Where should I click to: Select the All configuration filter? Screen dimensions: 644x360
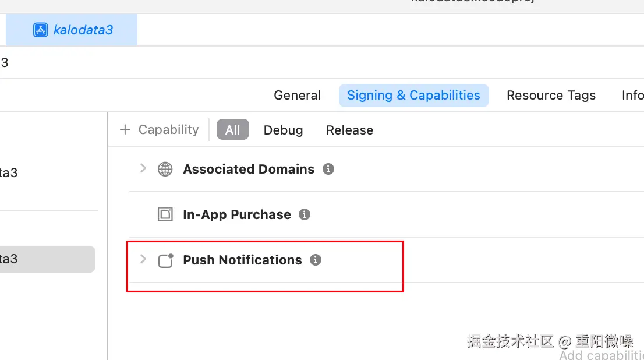(x=232, y=130)
